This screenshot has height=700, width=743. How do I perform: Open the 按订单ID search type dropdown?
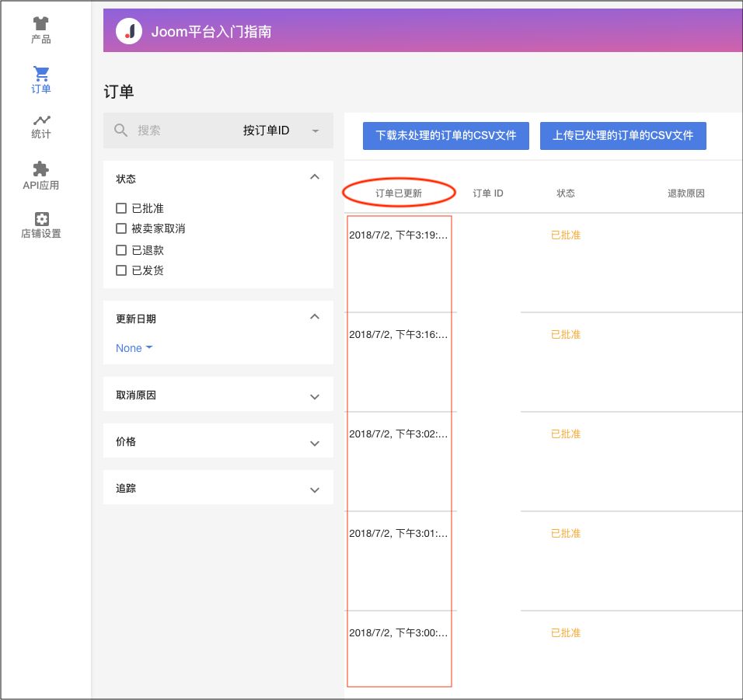pos(281,131)
